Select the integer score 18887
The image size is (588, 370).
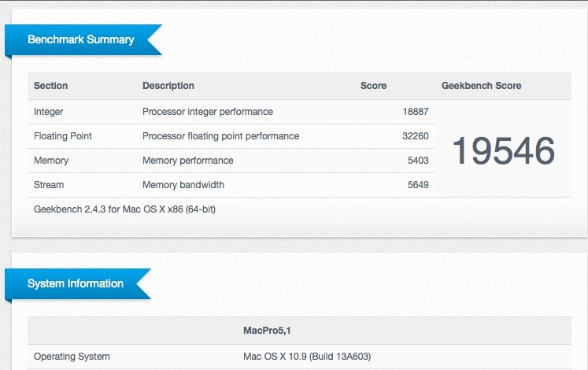(x=416, y=112)
